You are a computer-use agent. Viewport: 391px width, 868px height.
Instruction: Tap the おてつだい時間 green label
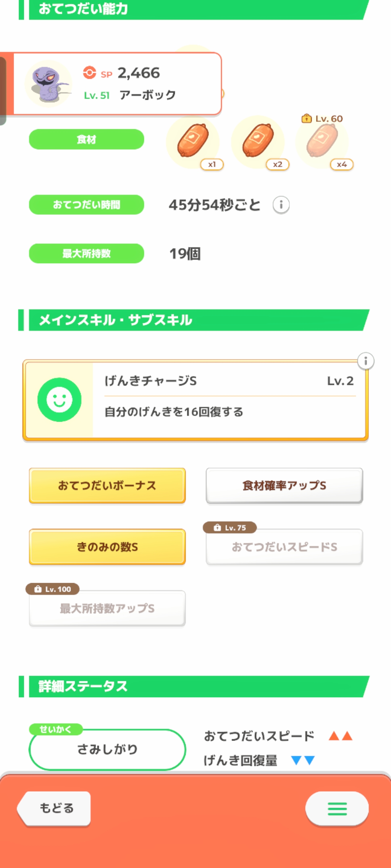coord(87,205)
